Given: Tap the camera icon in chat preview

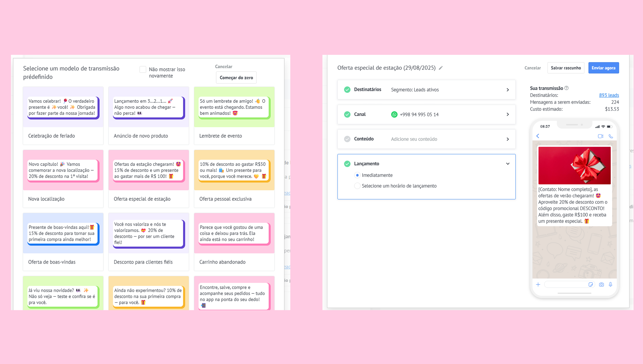Looking at the screenshot, I should [601, 285].
